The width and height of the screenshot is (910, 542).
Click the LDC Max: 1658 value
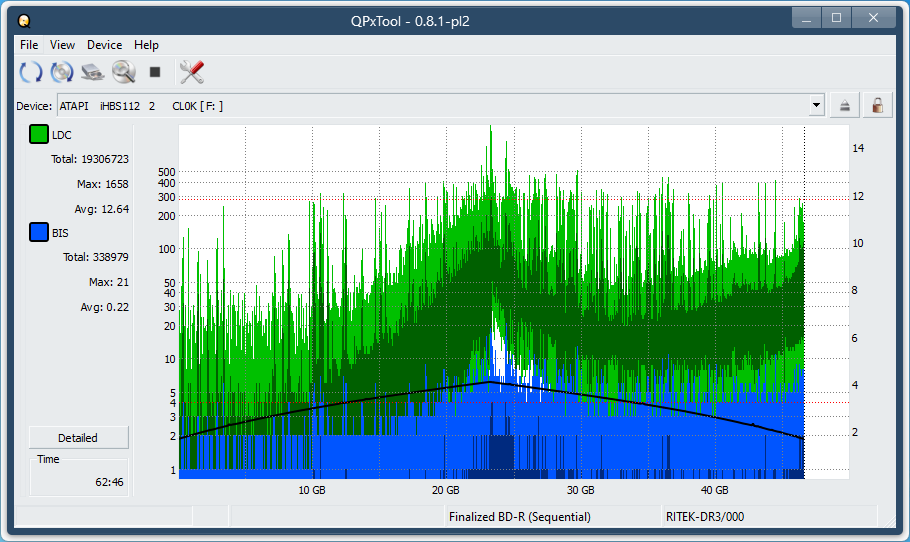point(103,184)
